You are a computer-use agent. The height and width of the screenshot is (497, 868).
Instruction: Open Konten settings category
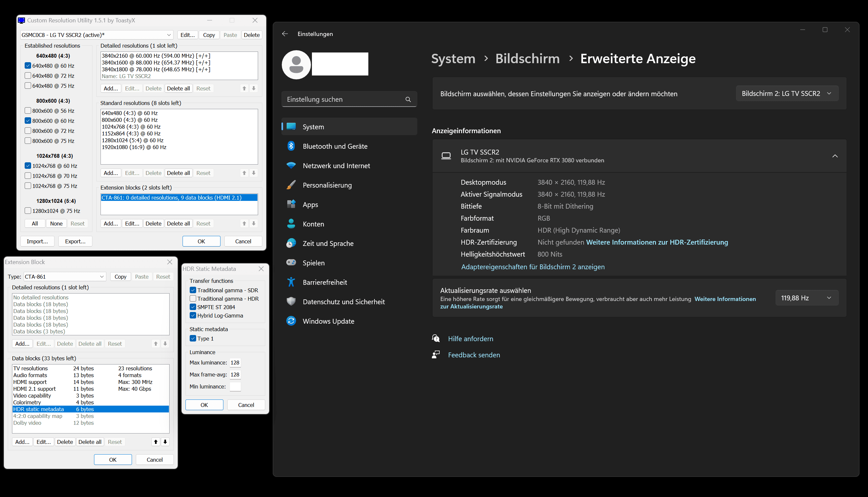pyautogui.click(x=349, y=224)
